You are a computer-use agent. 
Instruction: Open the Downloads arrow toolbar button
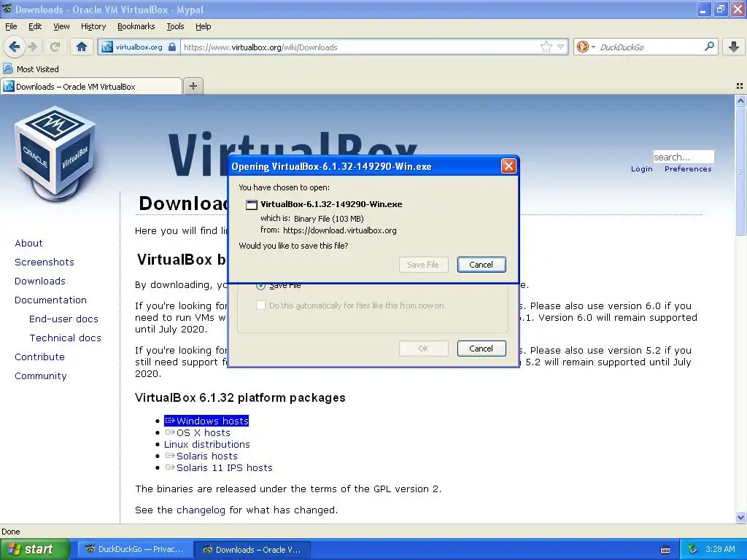734,47
